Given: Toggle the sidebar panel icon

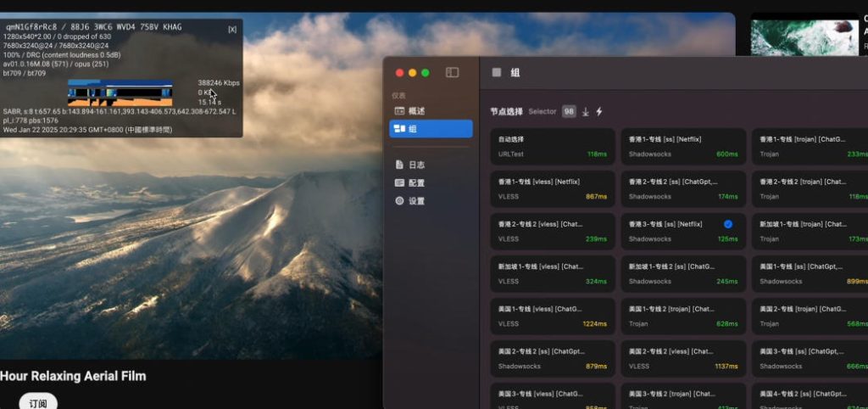Looking at the screenshot, I should (453, 73).
